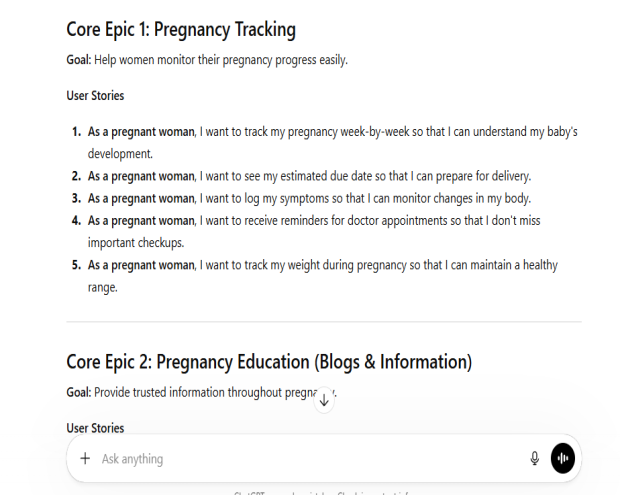Screen dimensions: 620x495
Task: Click the horizontal divider between the epics
Action: 323,322
